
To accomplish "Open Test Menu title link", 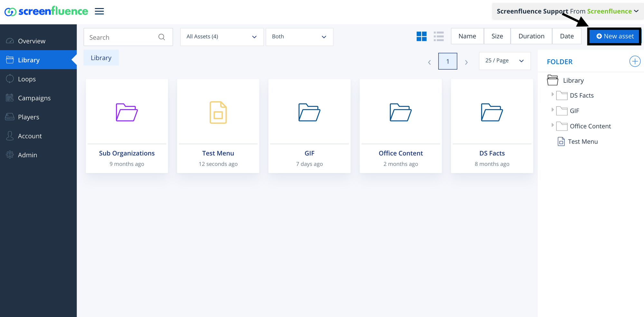I will 218,153.
